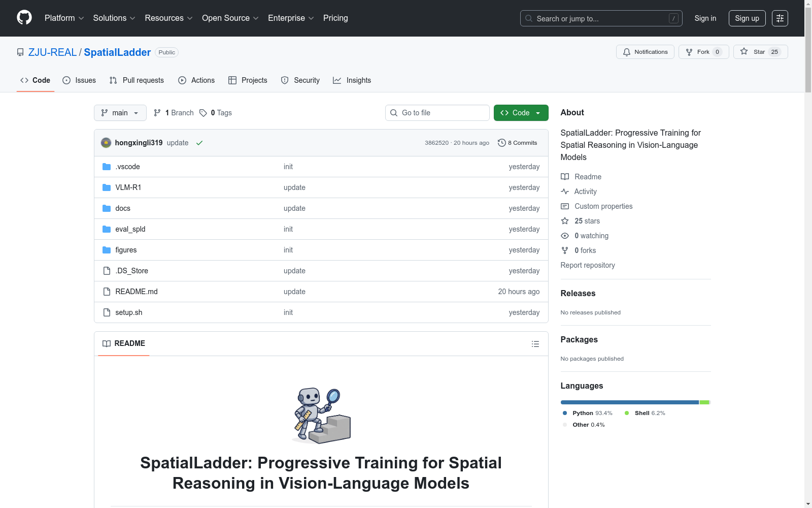Click the pulse icon beside Activity

tap(565, 192)
